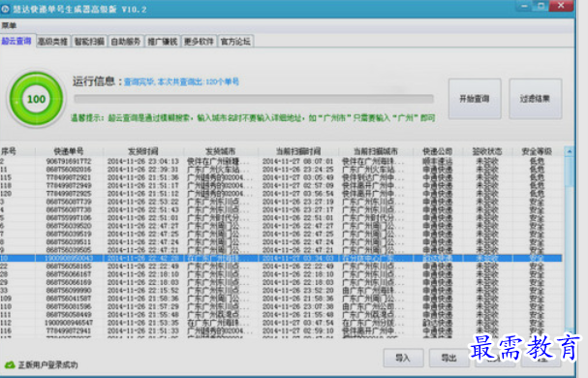Image resolution: width=588 pixels, height=378 pixels.
Task: Select the row with sequence number 116
Action: tap(281, 331)
